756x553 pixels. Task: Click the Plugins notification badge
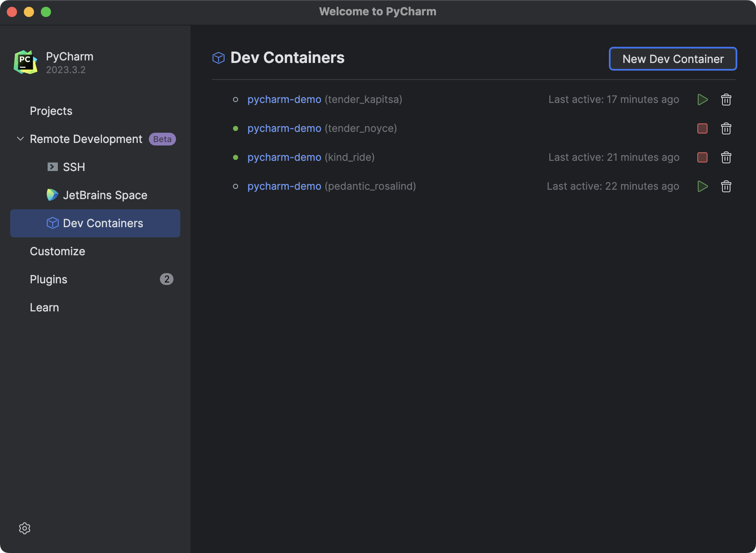click(x=167, y=279)
